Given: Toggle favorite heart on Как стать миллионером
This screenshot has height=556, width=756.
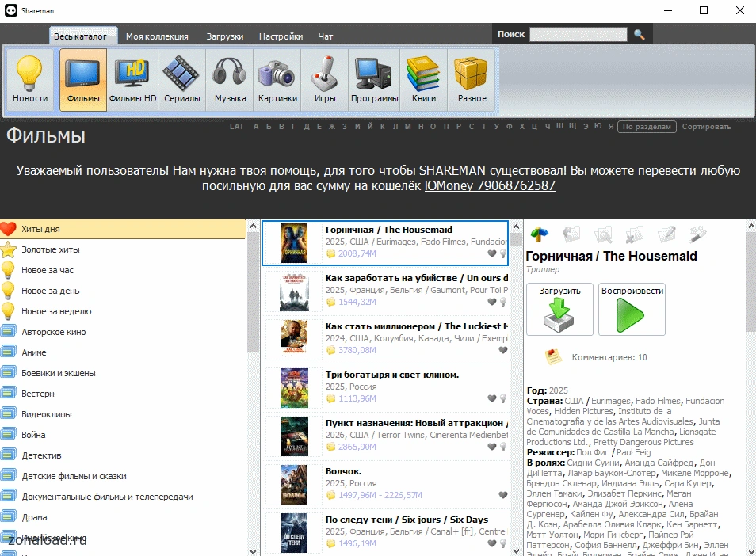Looking at the screenshot, I should tap(503, 350).
